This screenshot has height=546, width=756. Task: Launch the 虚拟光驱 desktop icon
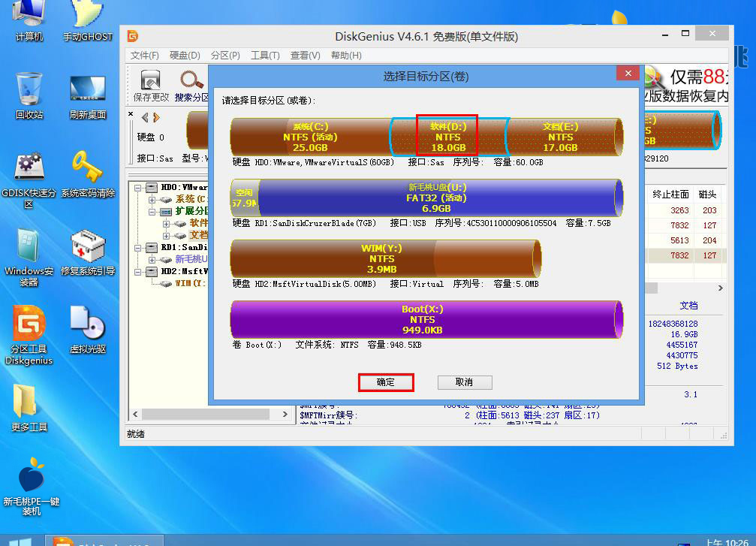88,330
